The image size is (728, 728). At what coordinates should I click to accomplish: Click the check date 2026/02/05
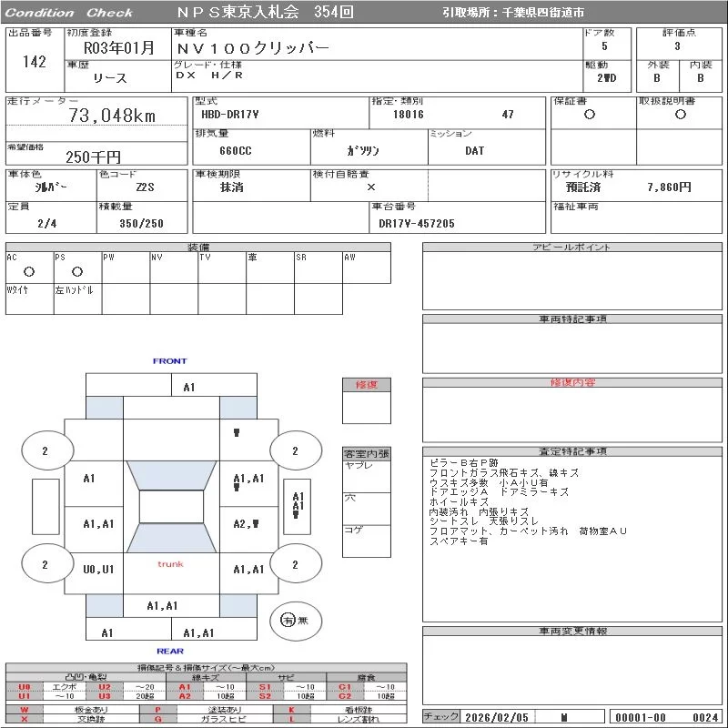click(x=497, y=717)
